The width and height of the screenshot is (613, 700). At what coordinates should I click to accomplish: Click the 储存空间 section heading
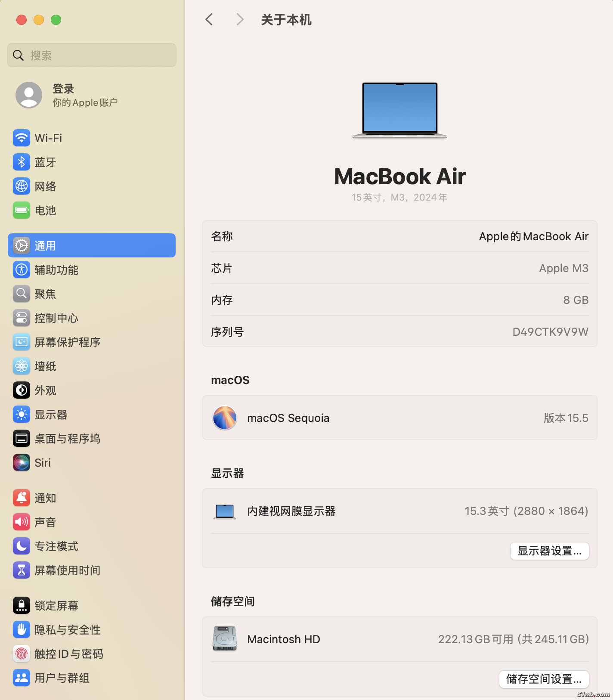tap(233, 601)
